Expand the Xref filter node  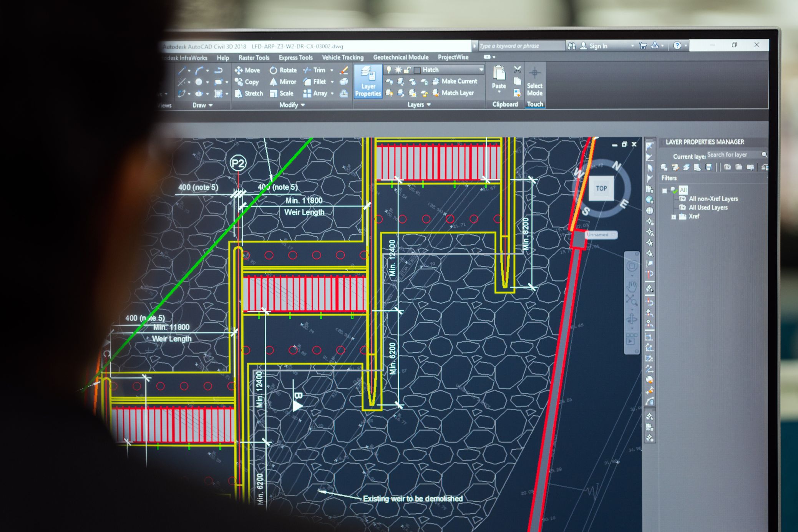coord(673,217)
